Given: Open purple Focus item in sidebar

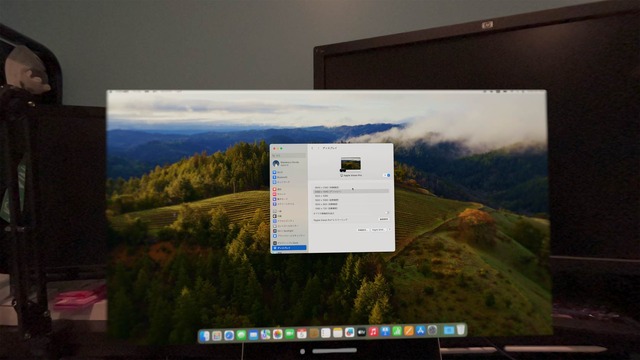Looking at the screenshot, I should [289, 199].
